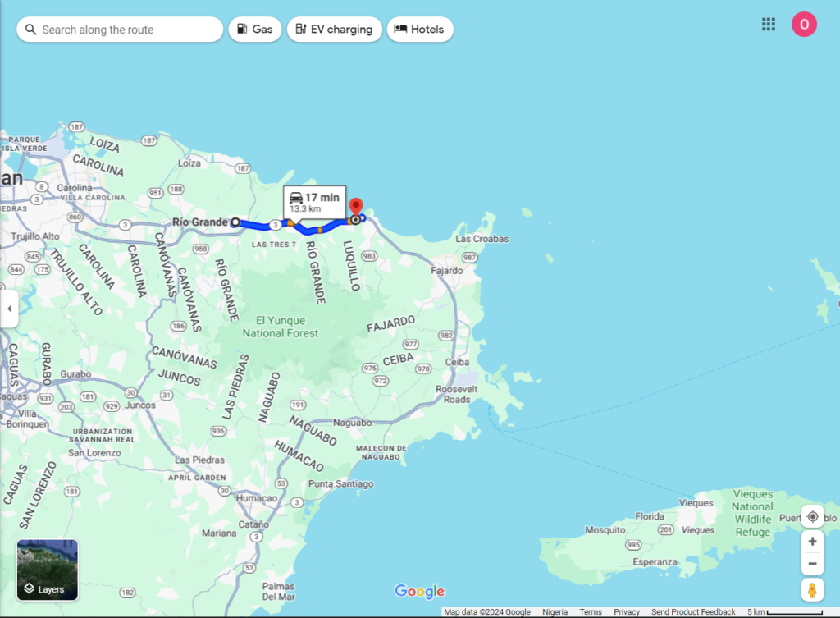Screen dimensions: 840x618
Task: Expand the collapsed side panel arrow
Action: 9,309
